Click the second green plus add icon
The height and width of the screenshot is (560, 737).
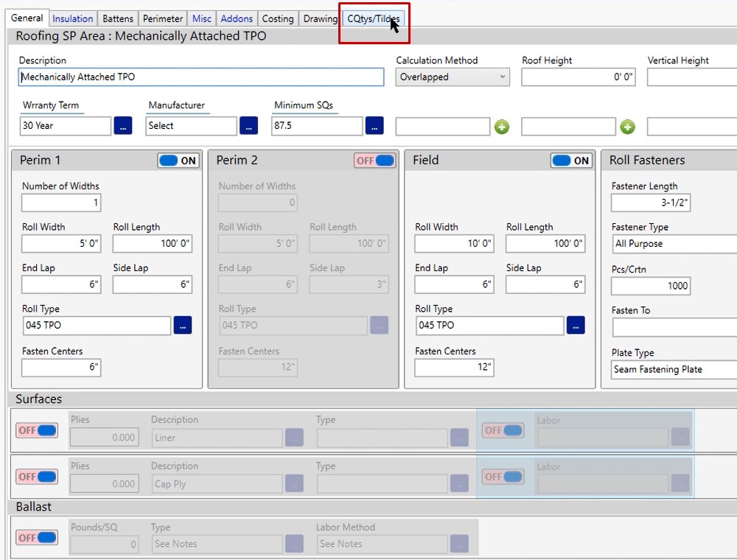(627, 127)
